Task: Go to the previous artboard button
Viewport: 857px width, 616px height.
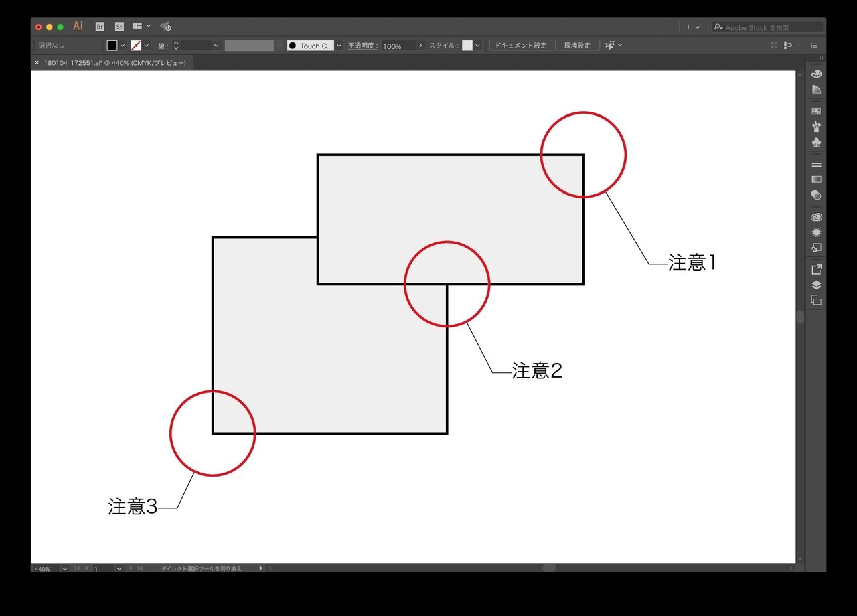Action: pos(87,568)
